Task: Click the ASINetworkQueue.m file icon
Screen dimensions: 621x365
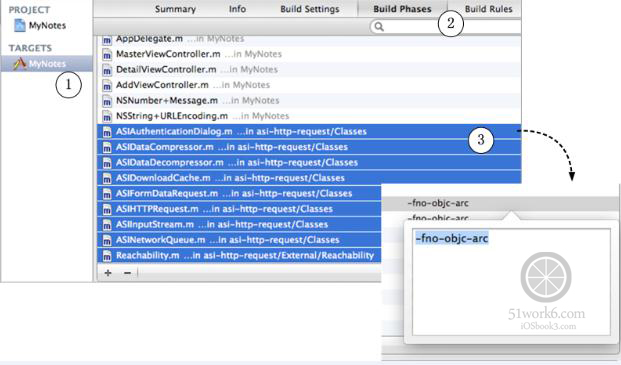Action: 107,240
